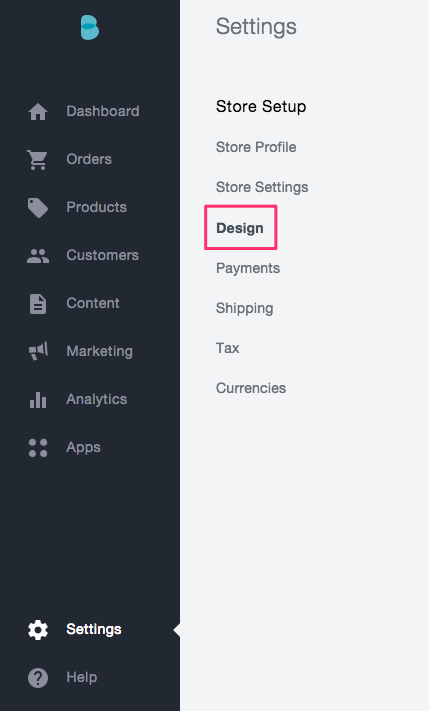Open the Design settings link

pyautogui.click(x=240, y=228)
